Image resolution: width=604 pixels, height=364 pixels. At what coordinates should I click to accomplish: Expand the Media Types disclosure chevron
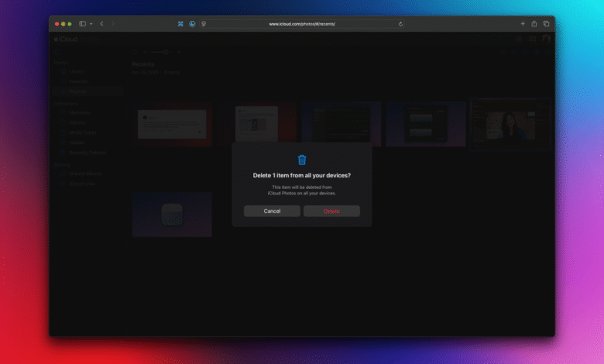tap(57, 132)
